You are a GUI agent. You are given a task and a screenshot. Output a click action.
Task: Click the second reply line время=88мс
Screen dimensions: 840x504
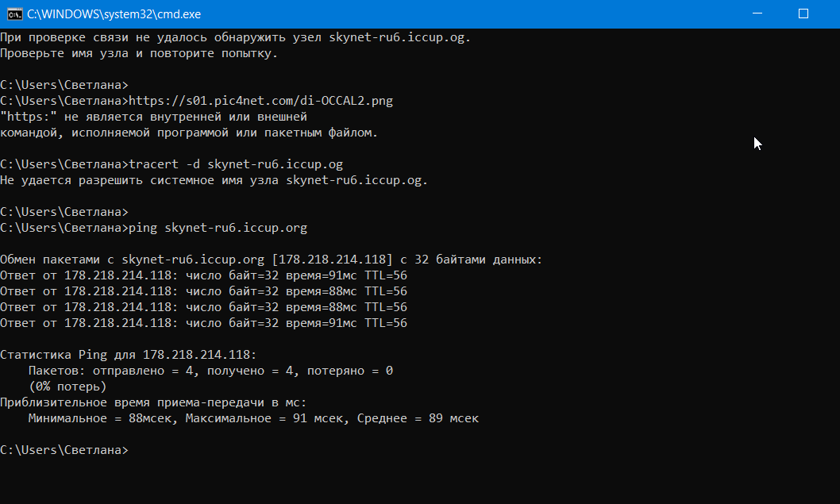pyautogui.click(x=203, y=291)
